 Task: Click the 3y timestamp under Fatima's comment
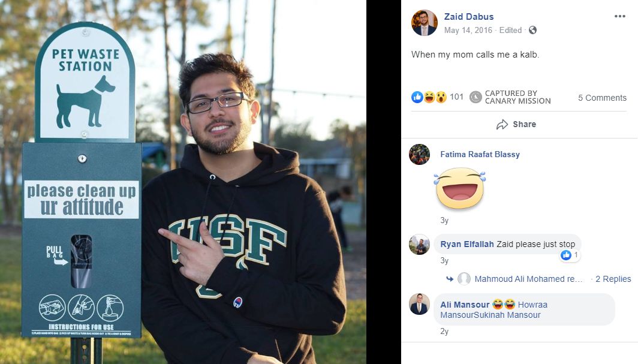tap(444, 220)
